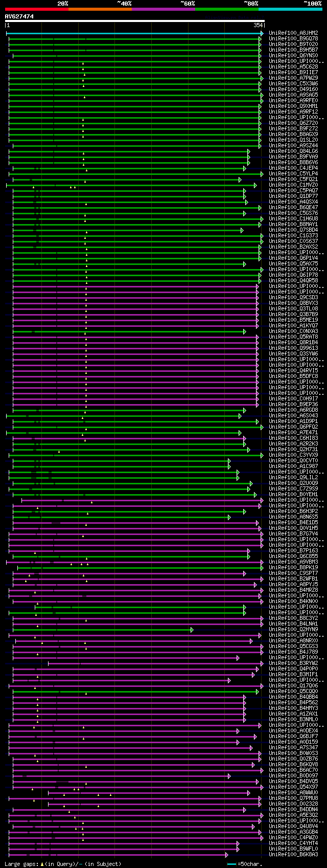The width and height of the screenshot is (327, 868).
Task: Select hit UniRef100_B7G7V4
Action: [x=293, y=534]
